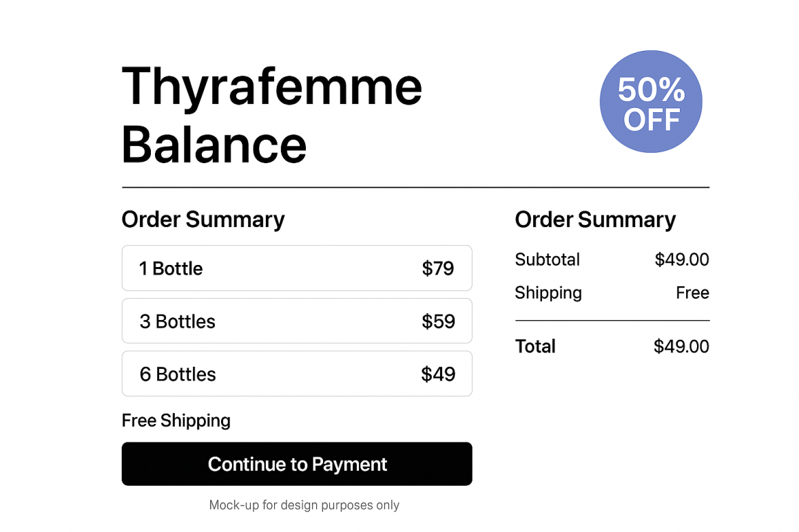Select the 3 Bottles option for $59
799x532 pixels.
pos(297,321)
